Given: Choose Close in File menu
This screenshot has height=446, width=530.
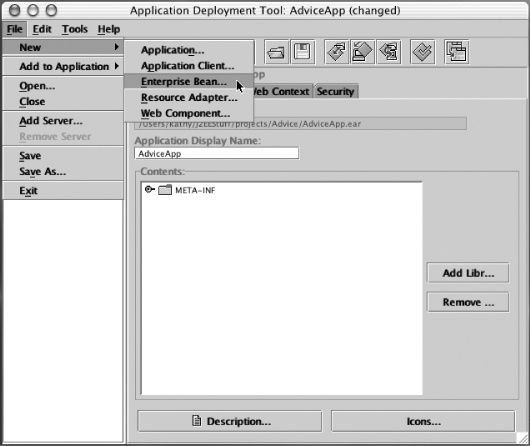Looking at the screenshot, I should pos(63,101).
